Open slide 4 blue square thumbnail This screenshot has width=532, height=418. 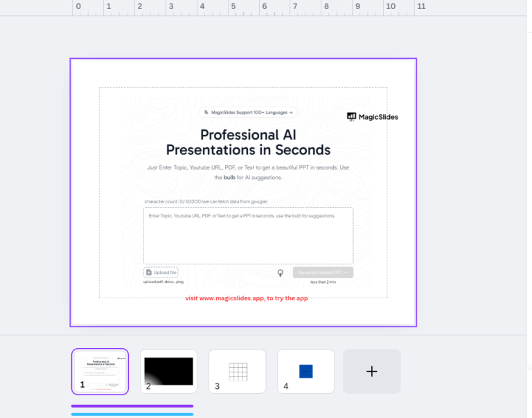(x=305, y=372)
